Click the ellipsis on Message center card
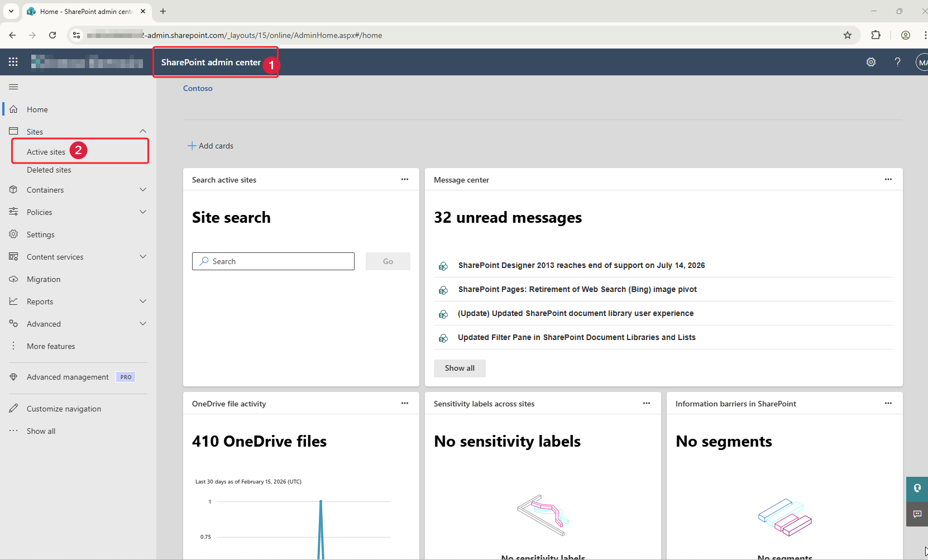 pyautogui.click(x=888, y=179)
